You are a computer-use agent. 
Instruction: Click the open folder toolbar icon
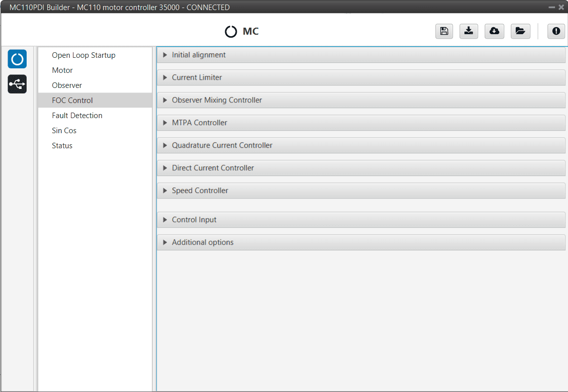[x=521, y=31]
